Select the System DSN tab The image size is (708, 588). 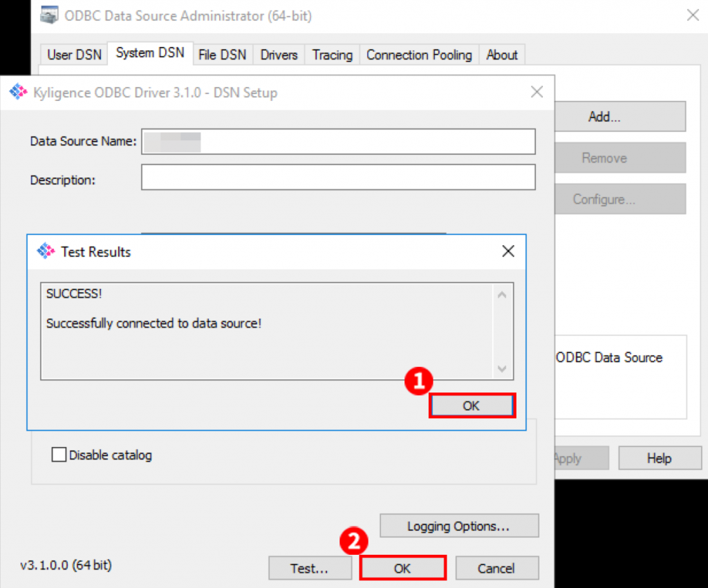pos(150,53)
